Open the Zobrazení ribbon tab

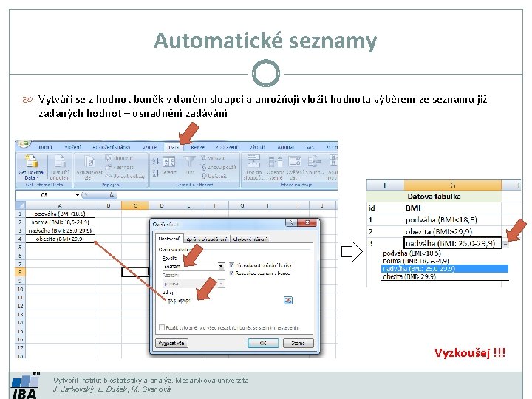point(227,147)
